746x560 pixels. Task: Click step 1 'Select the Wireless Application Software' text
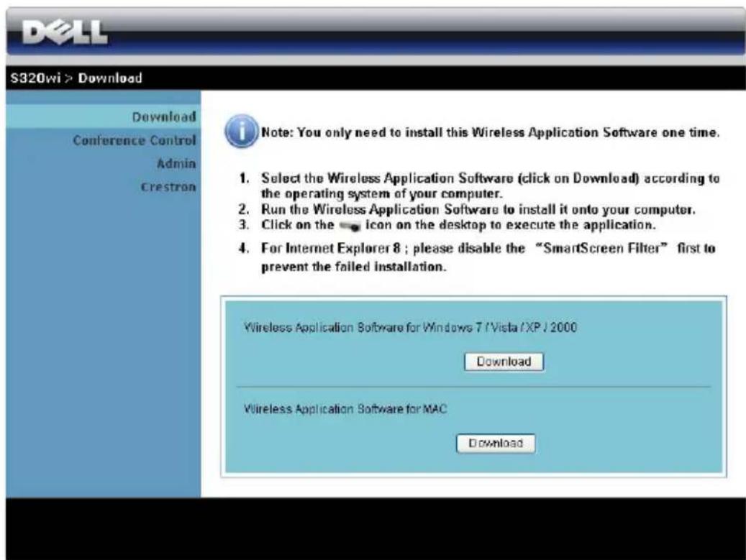490,186
